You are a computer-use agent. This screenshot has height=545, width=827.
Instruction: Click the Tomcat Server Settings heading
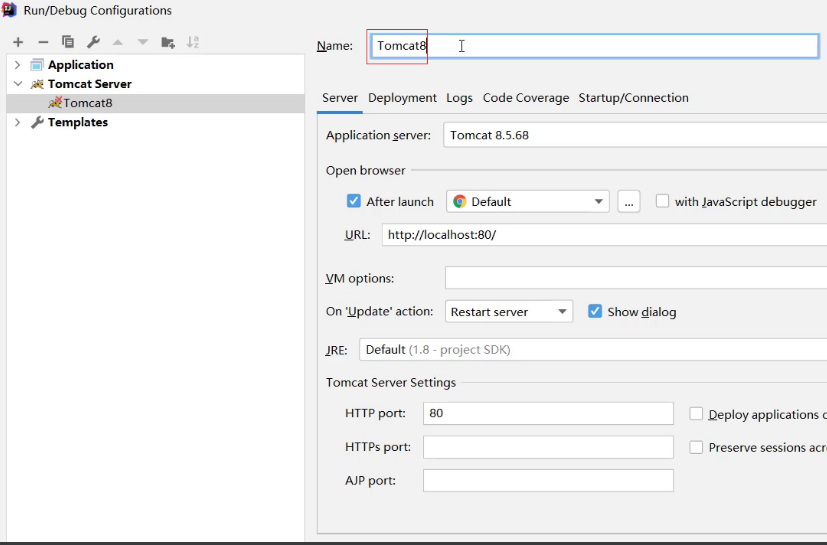tap(391, 383)
